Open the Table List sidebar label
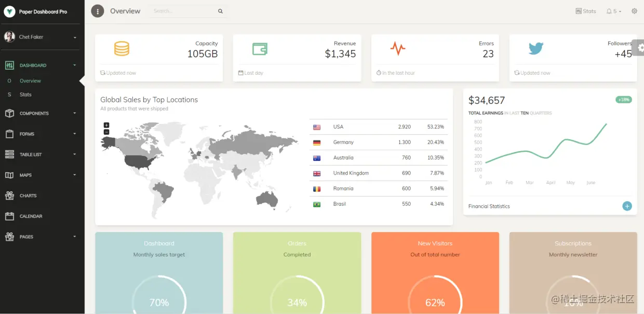The width and height of the screenshot is (644, 314). pyautogui.click(x=31, y=154)
